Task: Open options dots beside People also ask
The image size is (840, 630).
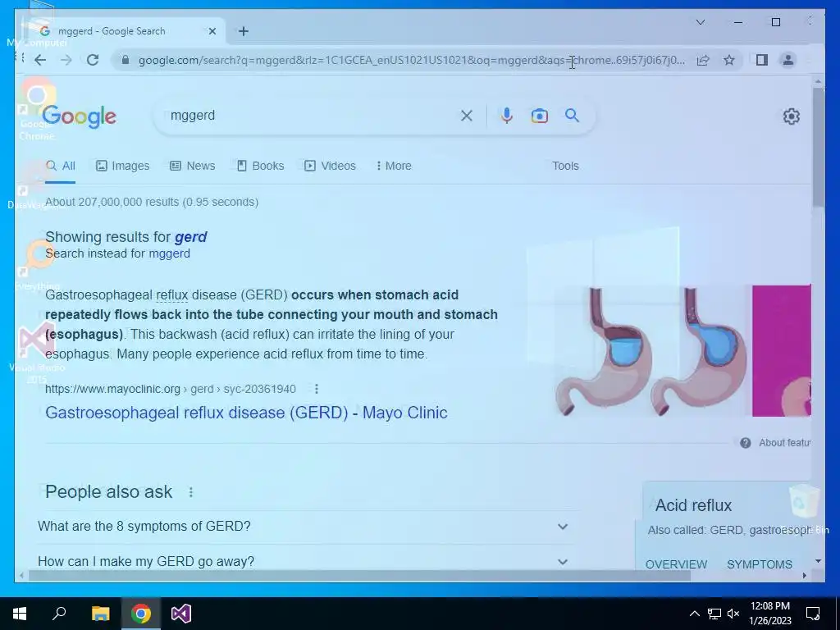Action: [190, 492]
